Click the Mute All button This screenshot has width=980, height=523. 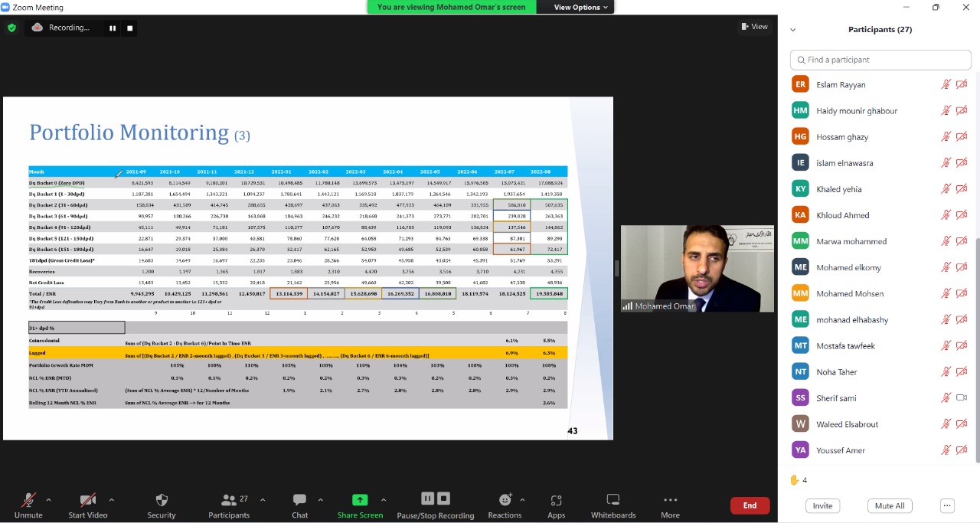click(x=890, y=505)
